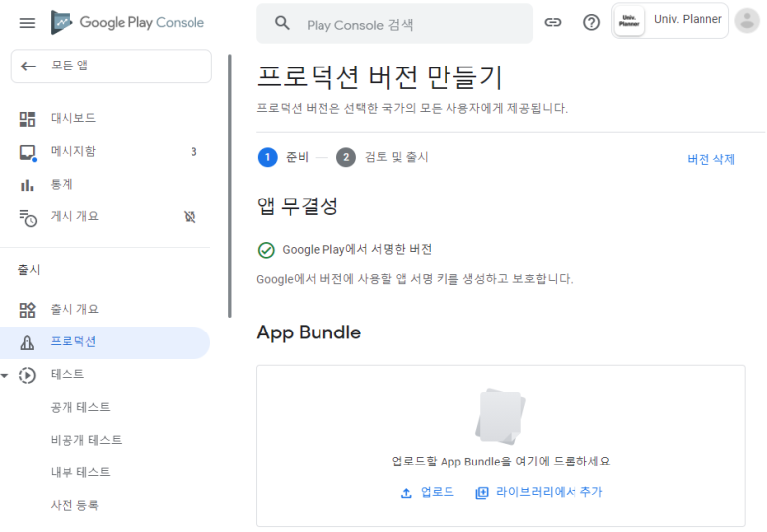Click 버전 삭제 link
This screenshot has width=767, height=532.
pyautogui.click(x=710, y=159)
